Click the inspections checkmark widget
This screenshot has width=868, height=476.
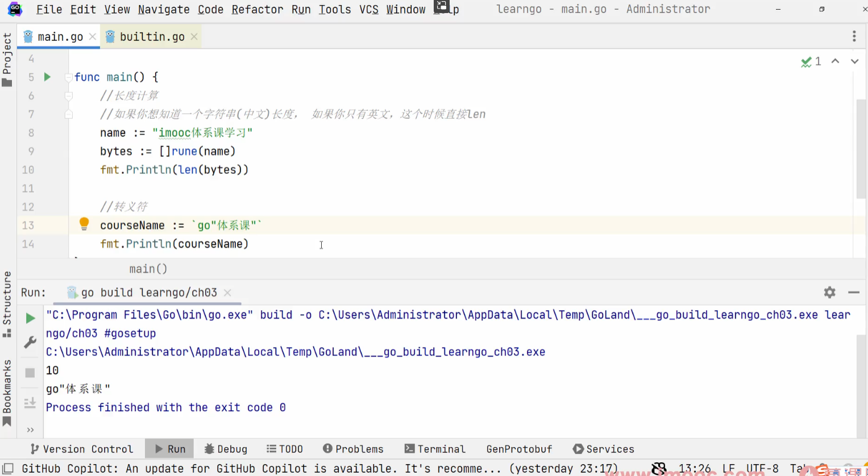pyautogui.click(x=811, y=61)
